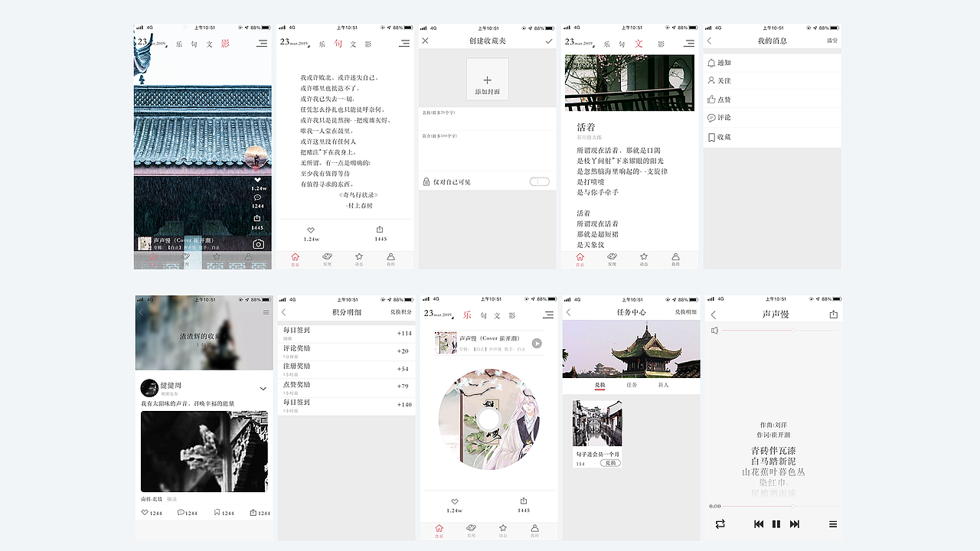This screenshot has height=551, width=980.
Task: Open 通知 in 我的消息
Action: (x=772, y=63)
